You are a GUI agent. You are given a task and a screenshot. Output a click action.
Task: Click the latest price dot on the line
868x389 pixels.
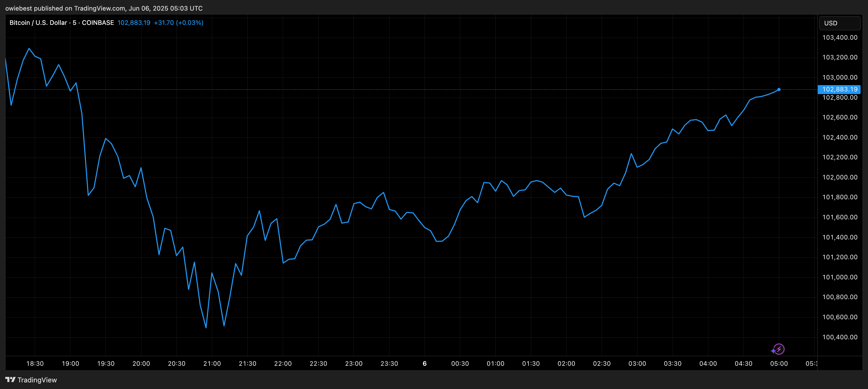pos(779,90)
